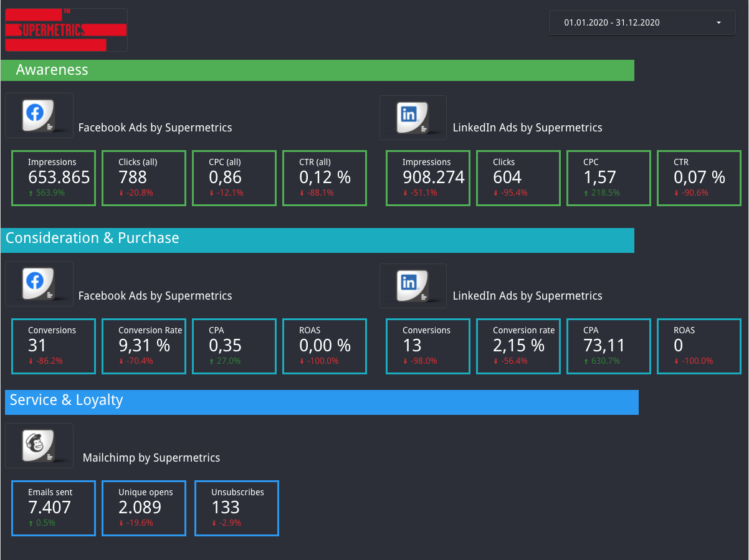Click the Facebook icon under Consideration & Purchase
Viewport: 749px width, 560px height.
tap(39, 284)
